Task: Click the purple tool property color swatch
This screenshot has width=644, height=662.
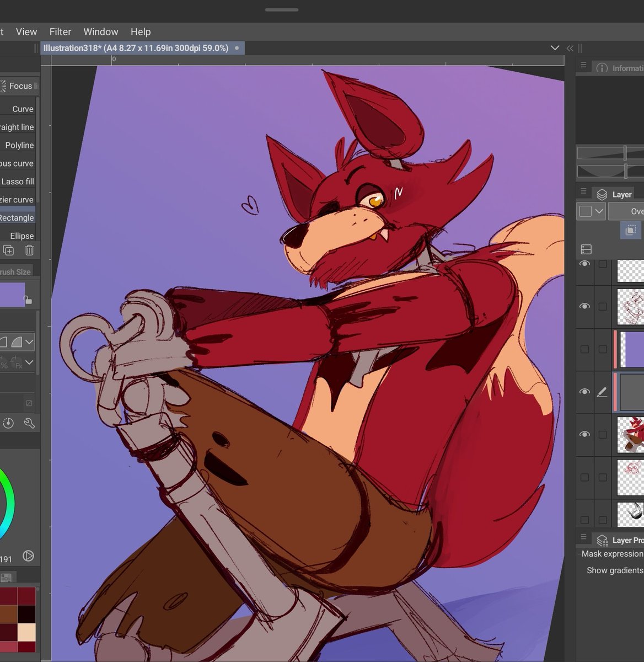Action: click(x=12, y=294)
